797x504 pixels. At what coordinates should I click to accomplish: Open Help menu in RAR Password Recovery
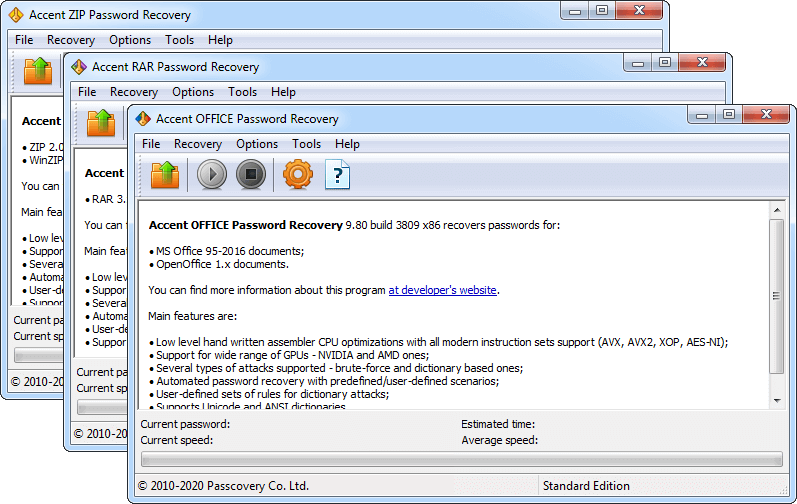(283, 92)
